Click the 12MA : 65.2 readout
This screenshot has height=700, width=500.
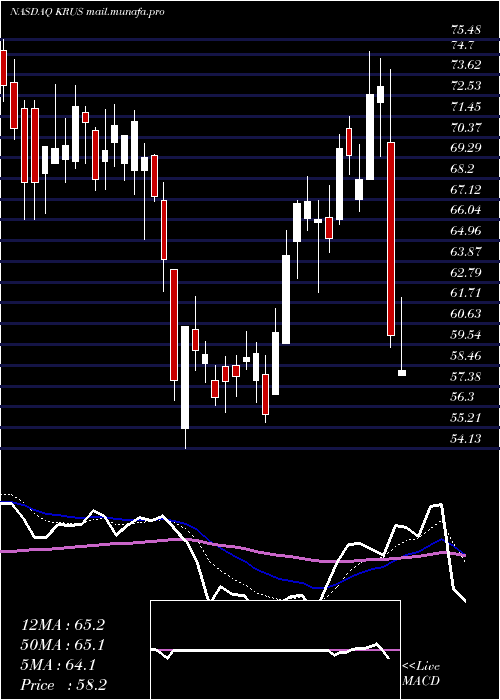63,625
